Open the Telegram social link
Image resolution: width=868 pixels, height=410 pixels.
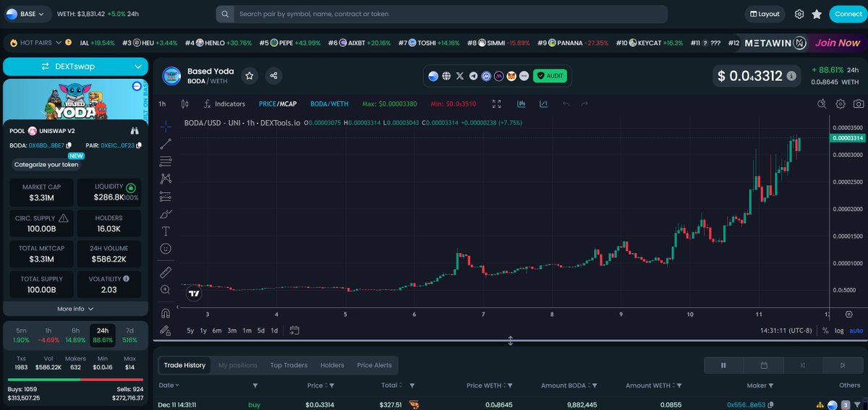(x=473, y=75)
